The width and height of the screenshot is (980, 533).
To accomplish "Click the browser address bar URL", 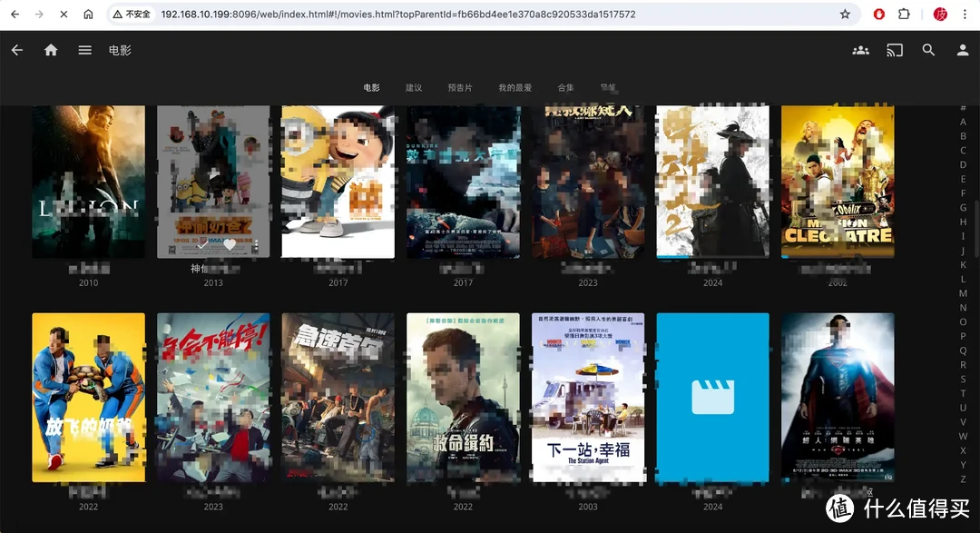I will 398,14.
